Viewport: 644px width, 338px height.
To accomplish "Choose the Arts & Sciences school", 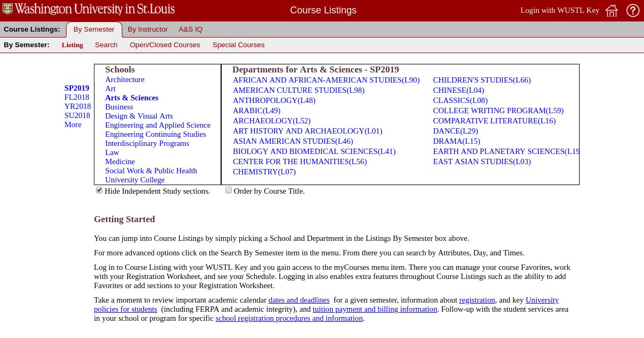I will coord(131,98).
